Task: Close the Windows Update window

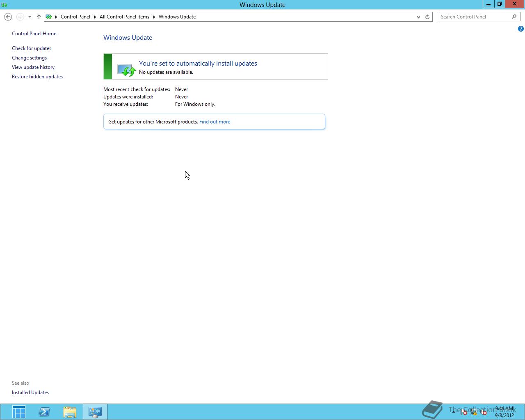Action: [x=514, y=4]
